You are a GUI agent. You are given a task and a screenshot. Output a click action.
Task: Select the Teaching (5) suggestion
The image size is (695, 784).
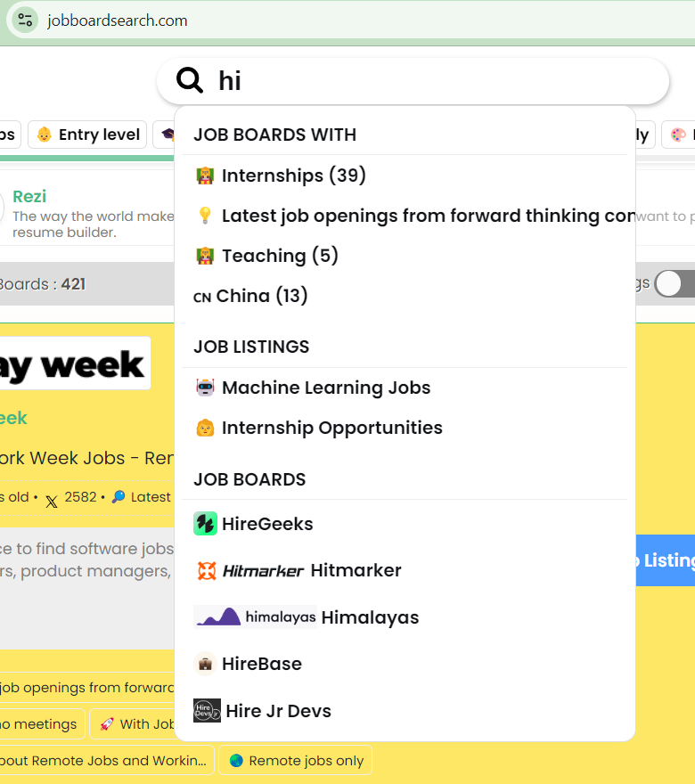[405, 256]
